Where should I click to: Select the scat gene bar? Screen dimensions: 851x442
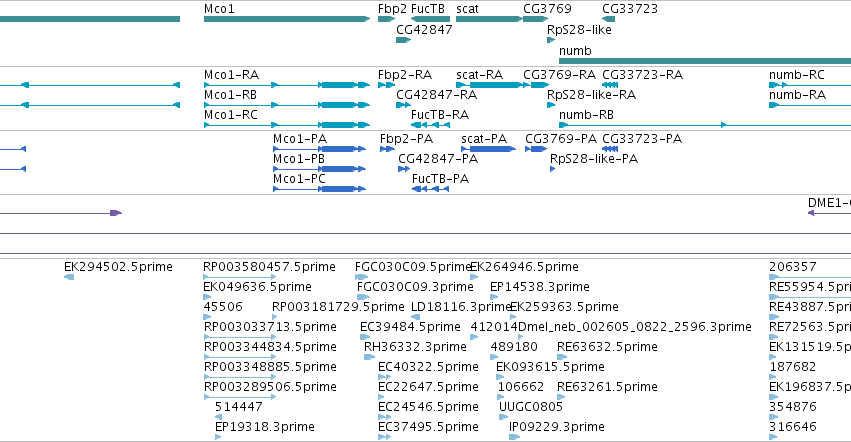(x=489, y=19)
